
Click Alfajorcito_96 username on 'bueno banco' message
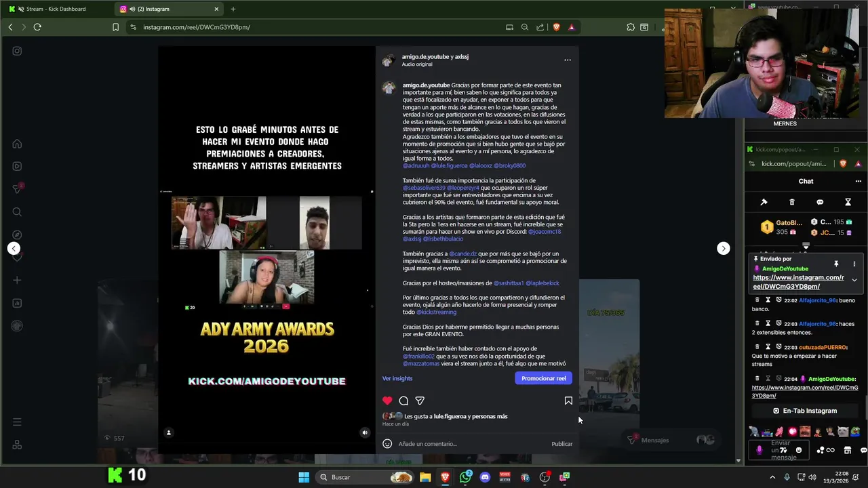pos(818,300)
